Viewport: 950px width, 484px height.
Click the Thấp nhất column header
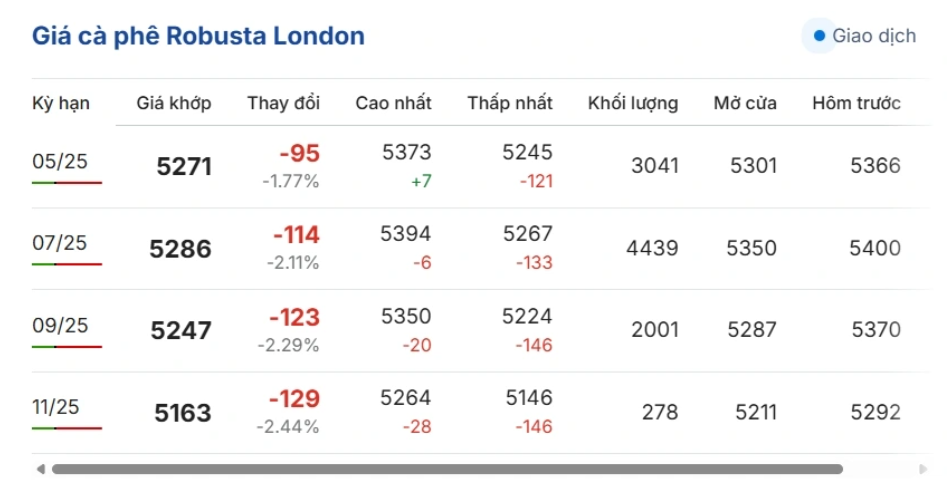(510, 103)
